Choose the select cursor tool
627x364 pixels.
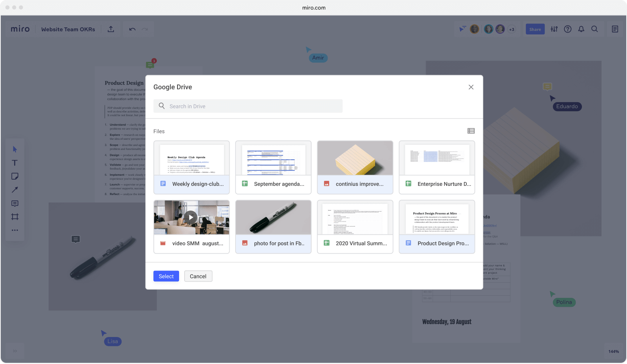(x=15, y=149)
